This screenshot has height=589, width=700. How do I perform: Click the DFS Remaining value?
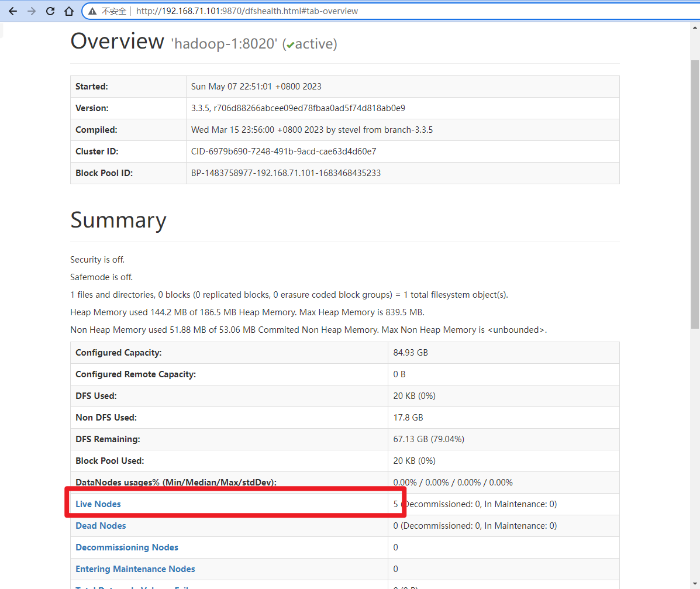pos(429,439)
